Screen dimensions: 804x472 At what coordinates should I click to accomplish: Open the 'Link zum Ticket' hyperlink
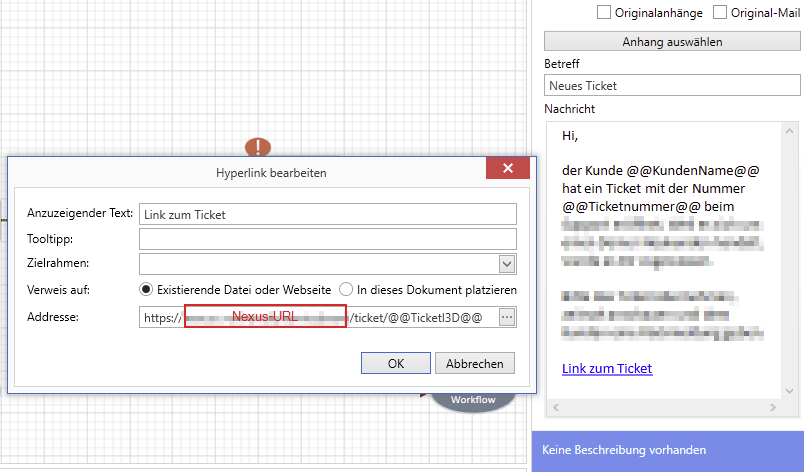[607, 369]
